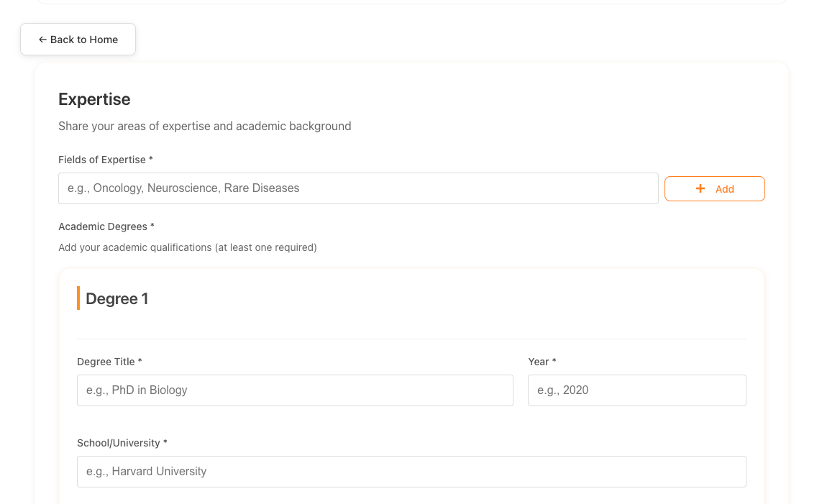Click the Add button to add an expertise field
The height and width of the screenshot is (504, 822).
tap(714, 188)
